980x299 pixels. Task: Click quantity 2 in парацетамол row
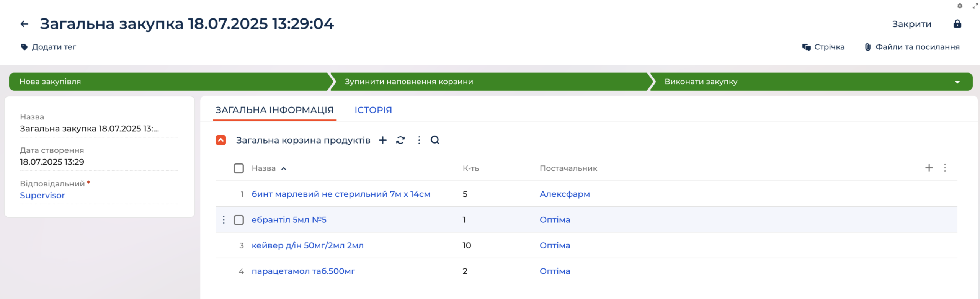(465, 271)
